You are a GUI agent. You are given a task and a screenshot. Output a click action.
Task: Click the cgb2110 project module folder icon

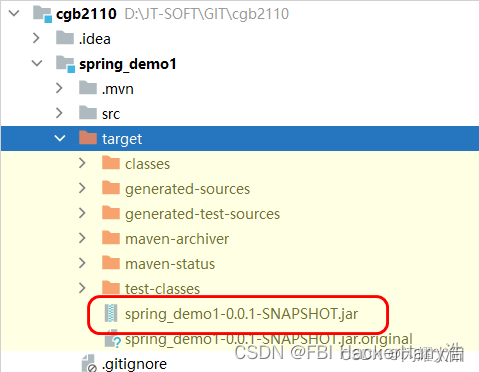(x=43, y=14)
